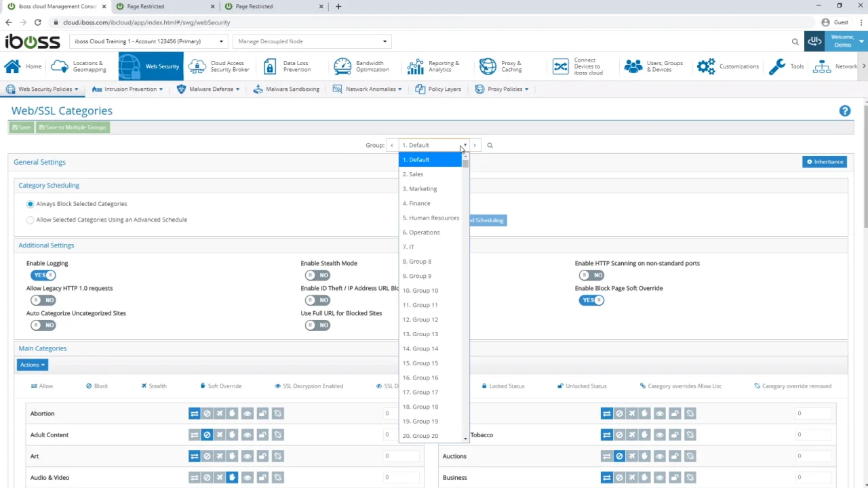Go to previous group arrow
This screenshot has height=488, width=868.
click(391, 145)
